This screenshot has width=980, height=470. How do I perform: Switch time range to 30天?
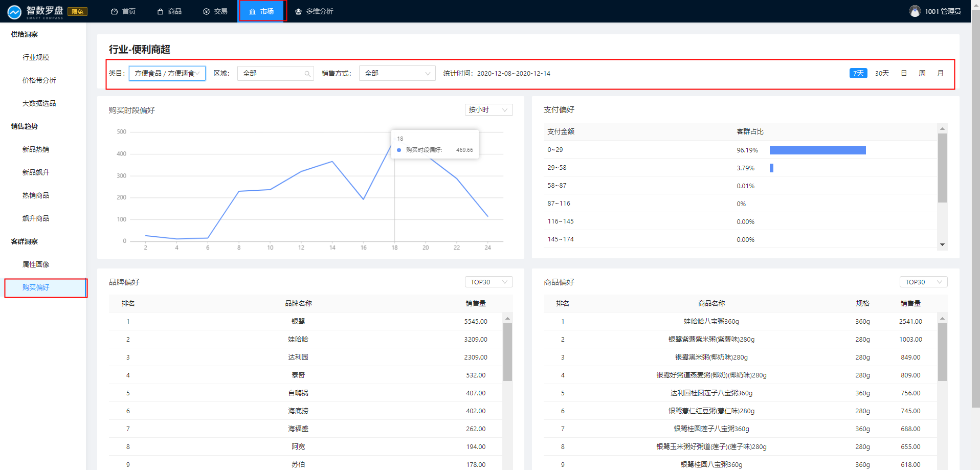click(882, 73)
